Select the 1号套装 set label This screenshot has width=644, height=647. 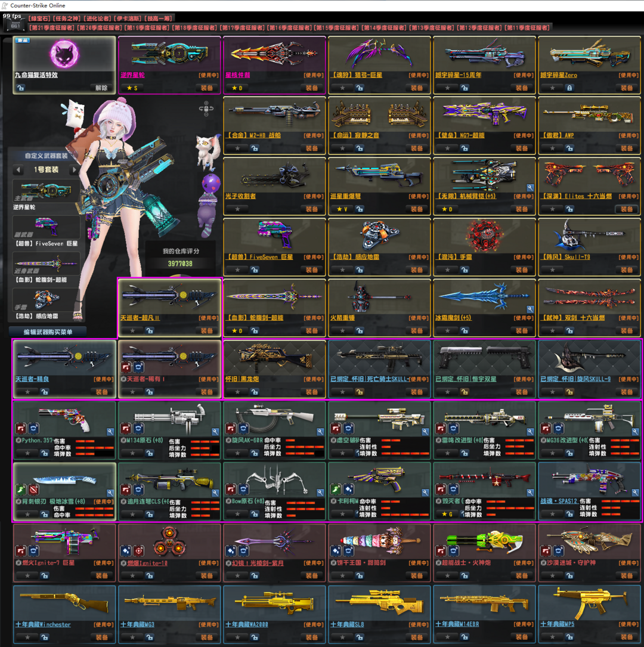(46, 169)
